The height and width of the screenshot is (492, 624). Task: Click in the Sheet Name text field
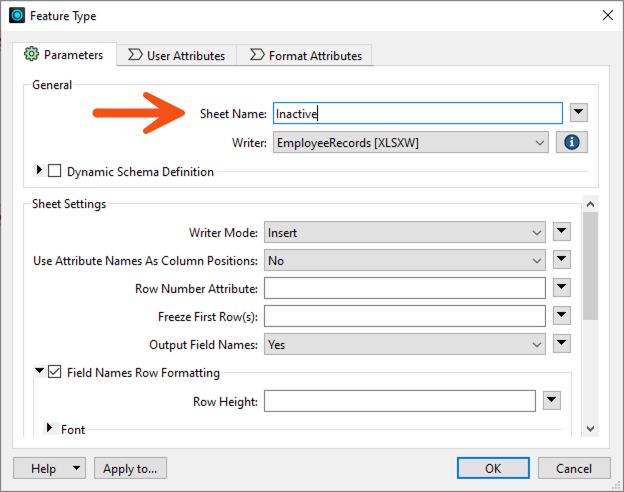417,114
